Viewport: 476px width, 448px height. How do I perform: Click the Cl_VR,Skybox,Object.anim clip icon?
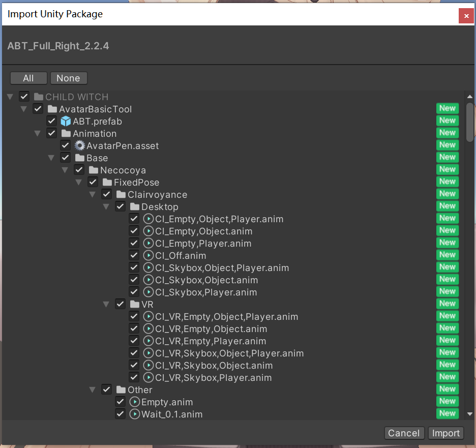(x=148, y=366)
